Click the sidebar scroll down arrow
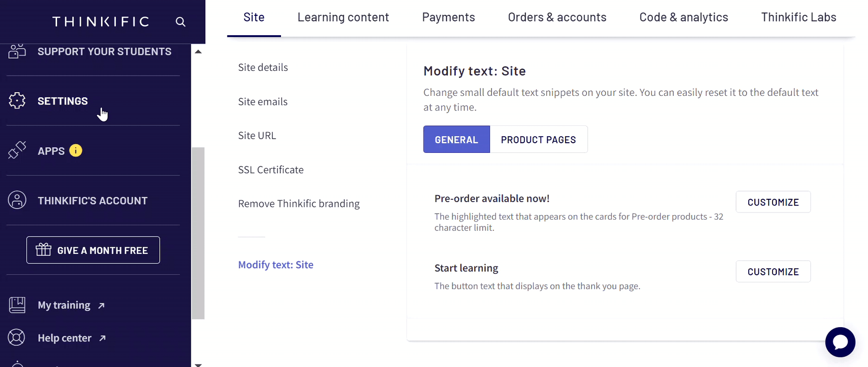The height and width of the screenshot is (367, 868). point(198,365)
